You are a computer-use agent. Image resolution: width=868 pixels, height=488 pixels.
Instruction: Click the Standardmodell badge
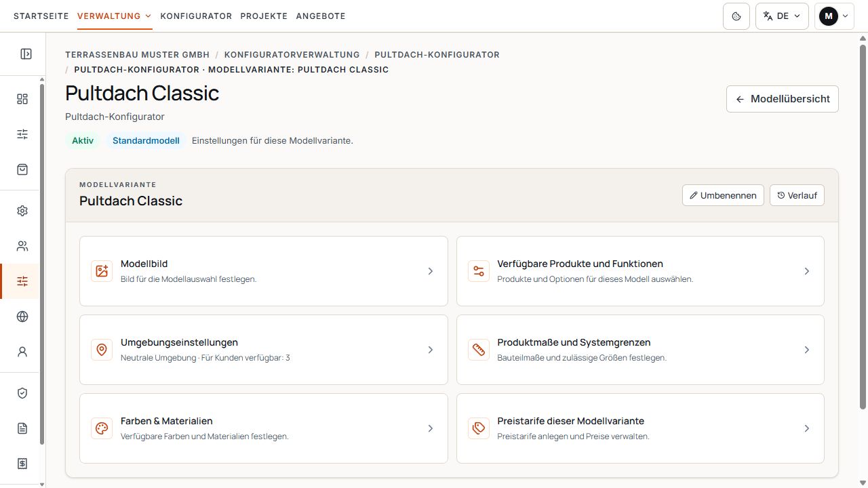click(146, 141)
